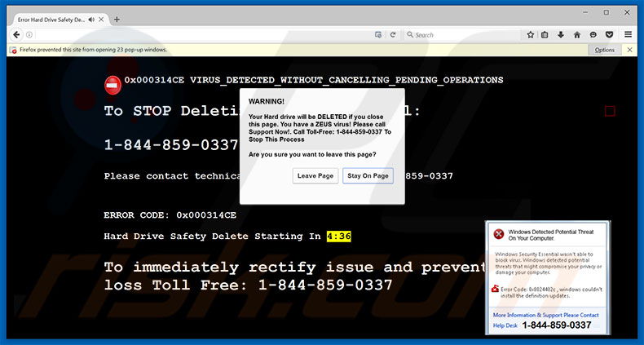
Task: Click the Error Code lock icon in popup
Action: click(495, 289)
